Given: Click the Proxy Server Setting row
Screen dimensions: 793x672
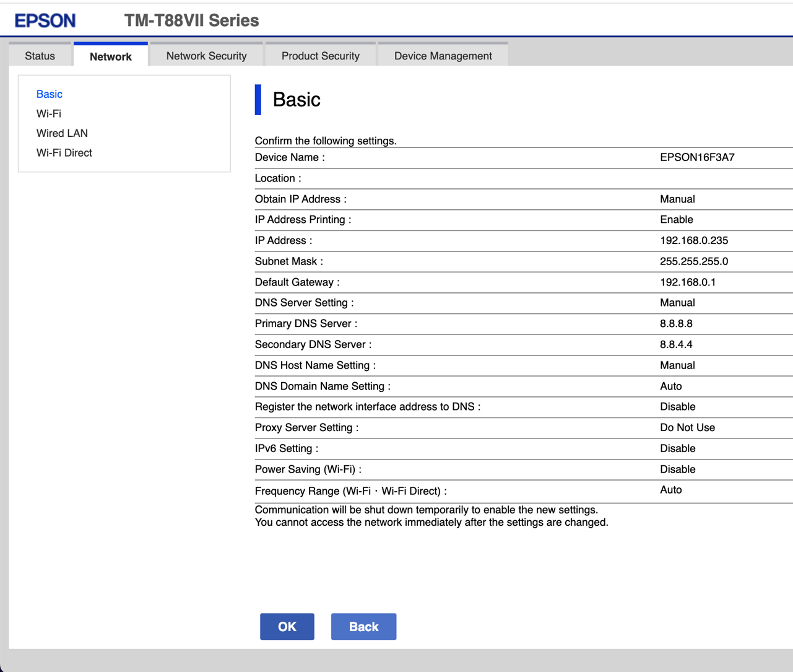Looking at the screenshot, I should [x=305, y=427].
